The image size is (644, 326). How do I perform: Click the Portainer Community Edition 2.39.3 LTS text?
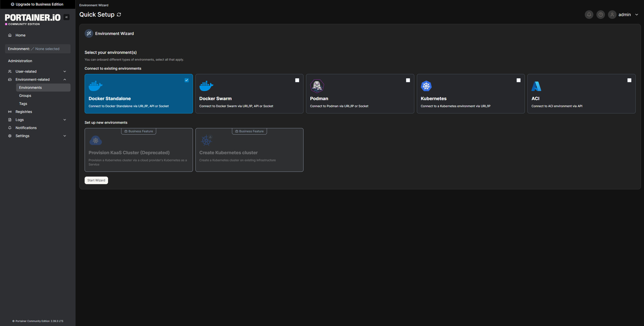point(38,321)
